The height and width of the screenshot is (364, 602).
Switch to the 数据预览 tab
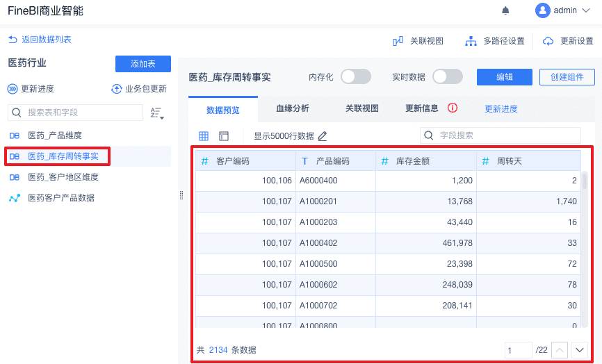223,110
